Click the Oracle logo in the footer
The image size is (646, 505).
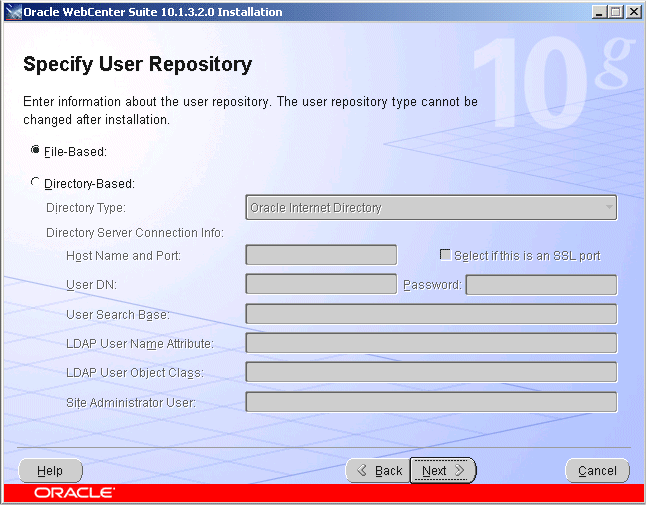pyautogui.click(x=74, y=493)
